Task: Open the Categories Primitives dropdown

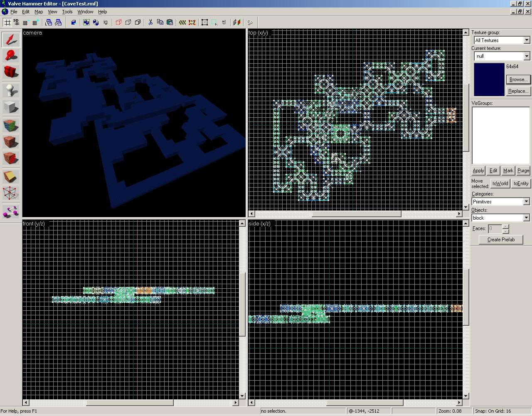Action: coord(526,202)
